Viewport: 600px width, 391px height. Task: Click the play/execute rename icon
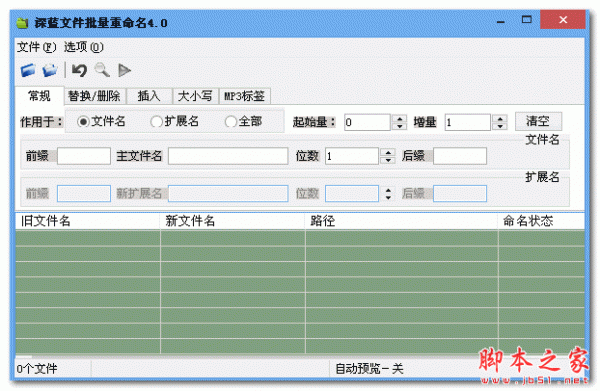coord(124,70)
